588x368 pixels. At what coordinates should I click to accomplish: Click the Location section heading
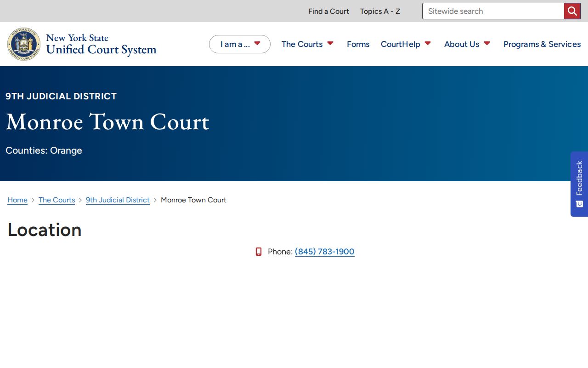[45, 230]
